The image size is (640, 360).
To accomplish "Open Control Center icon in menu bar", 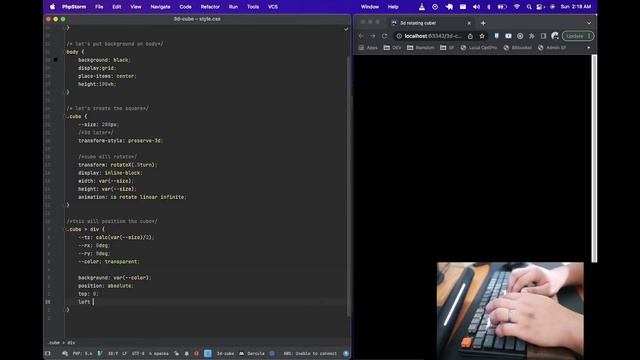I will [540, 7].
